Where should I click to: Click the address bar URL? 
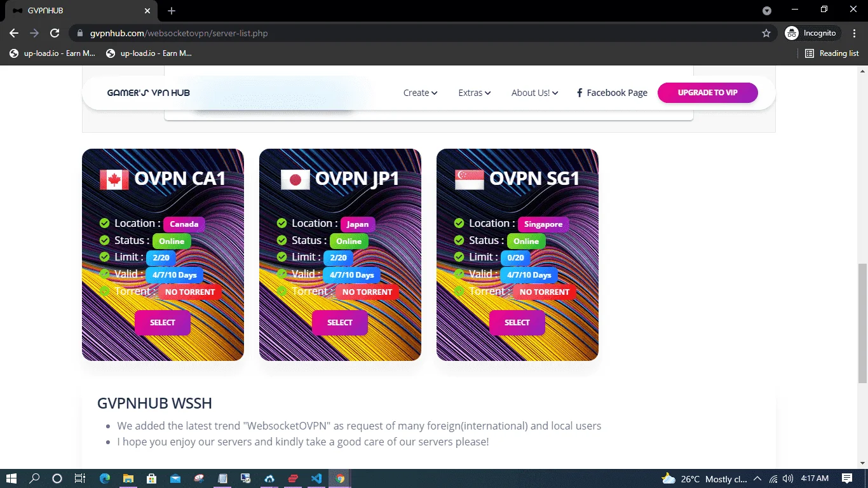pyautogui.click(x=179, y=33)
